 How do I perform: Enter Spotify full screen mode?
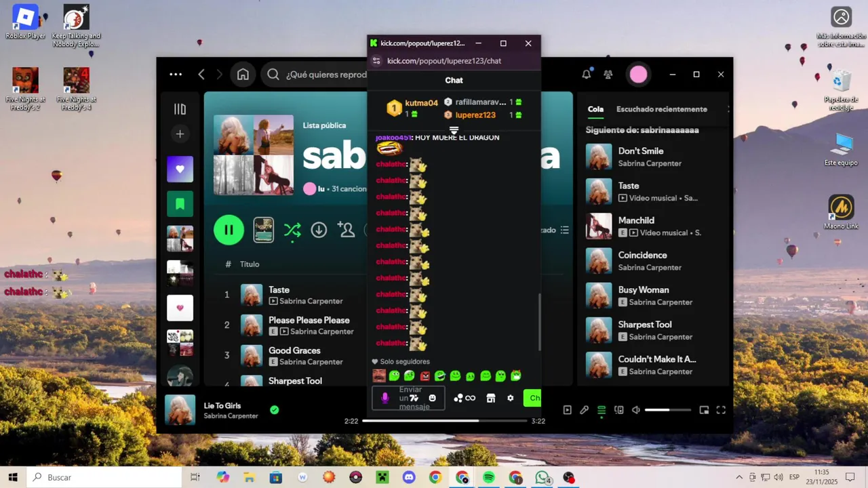click(721, 410)
